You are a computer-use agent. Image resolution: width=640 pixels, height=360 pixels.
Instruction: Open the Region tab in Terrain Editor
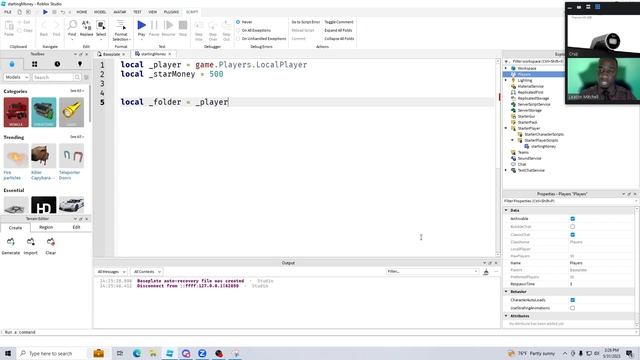[46, 227]
